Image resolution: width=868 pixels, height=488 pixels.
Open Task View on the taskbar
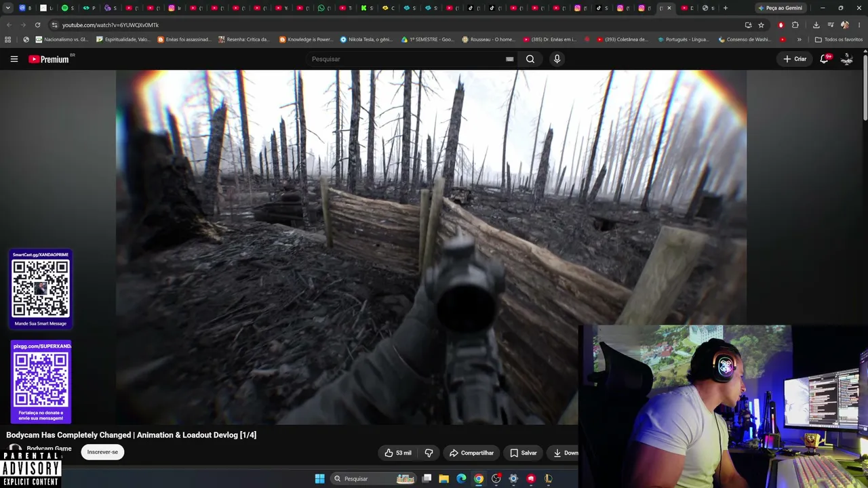[427, 479]
